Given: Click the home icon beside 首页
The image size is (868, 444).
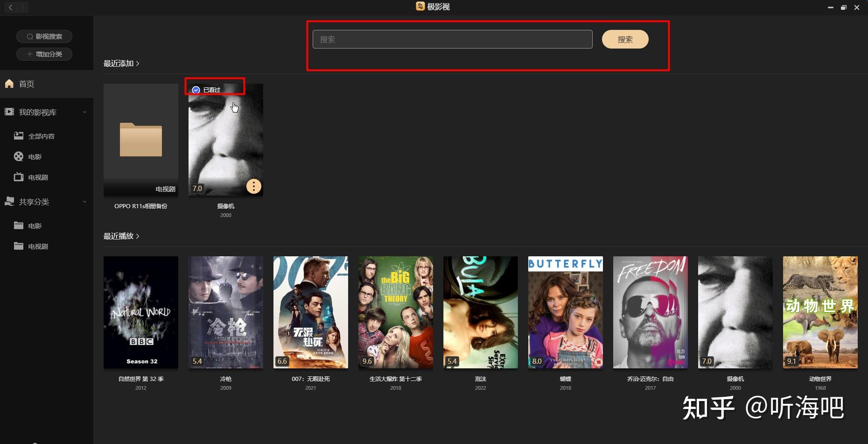Looking at the screenshot, I should tap(9, 84).
